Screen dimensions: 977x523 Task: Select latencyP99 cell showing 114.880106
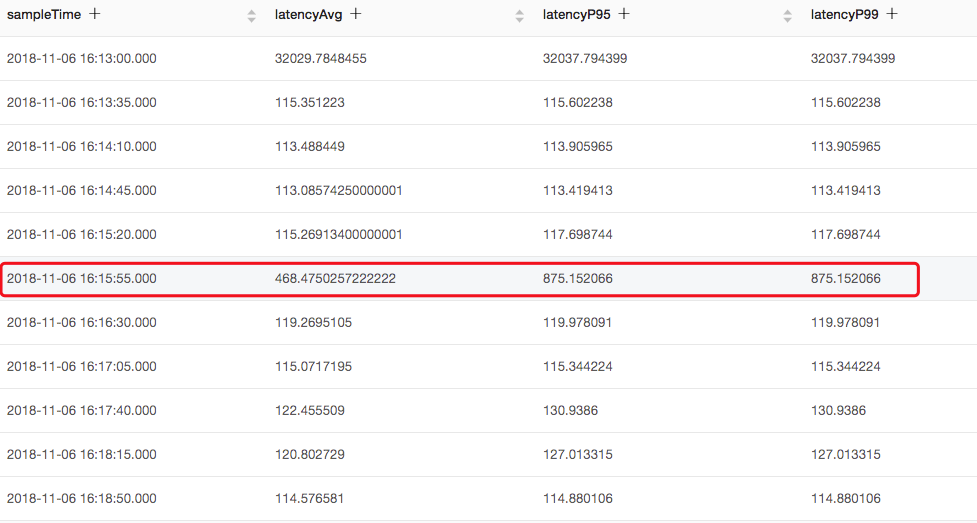846,499
